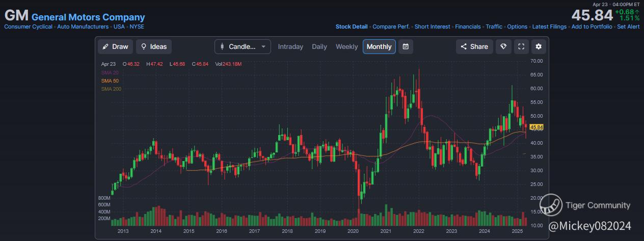Click the 2013 label on time axis
This screenshot has width=644, height=241.
(123, 231)
